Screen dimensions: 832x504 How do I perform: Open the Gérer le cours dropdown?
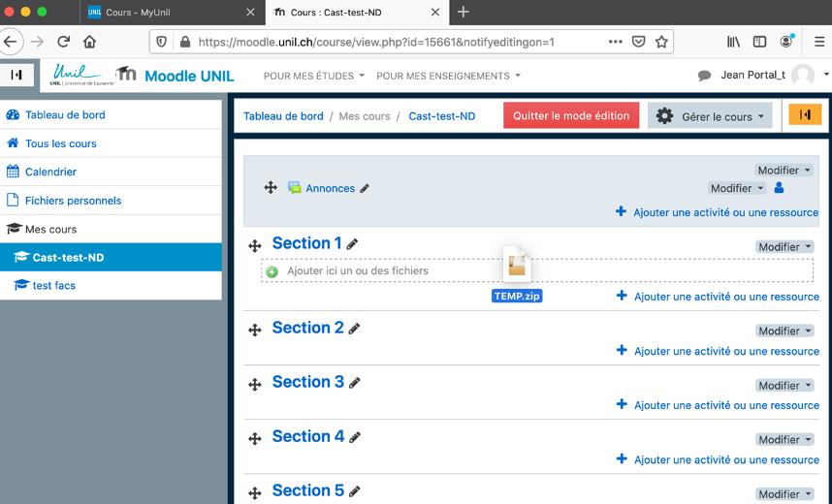click(710, 116)
